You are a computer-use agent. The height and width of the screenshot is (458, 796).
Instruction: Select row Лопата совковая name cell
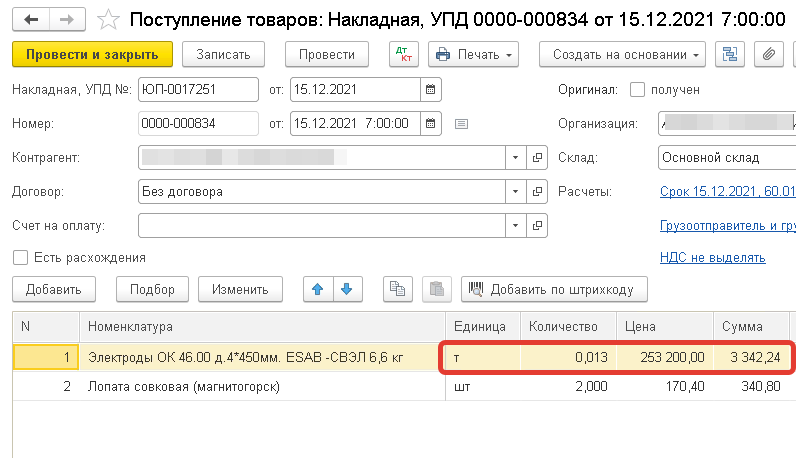262,386
